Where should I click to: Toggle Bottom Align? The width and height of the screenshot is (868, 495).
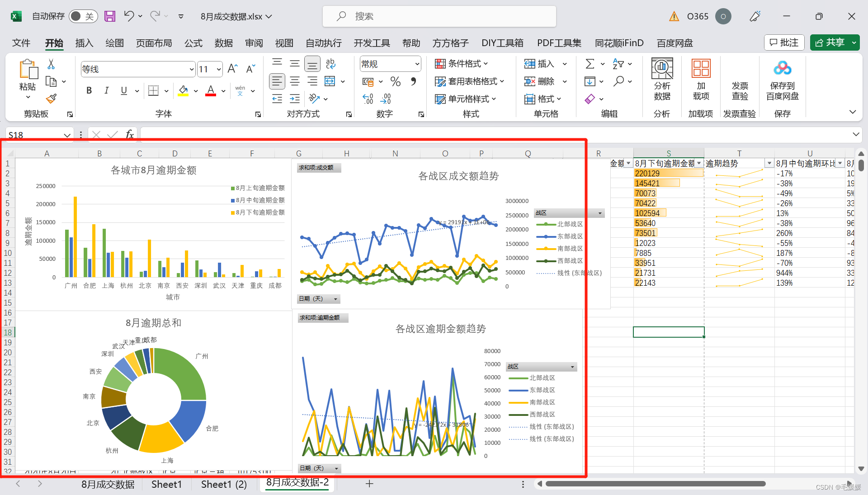(x=312, y=64)
